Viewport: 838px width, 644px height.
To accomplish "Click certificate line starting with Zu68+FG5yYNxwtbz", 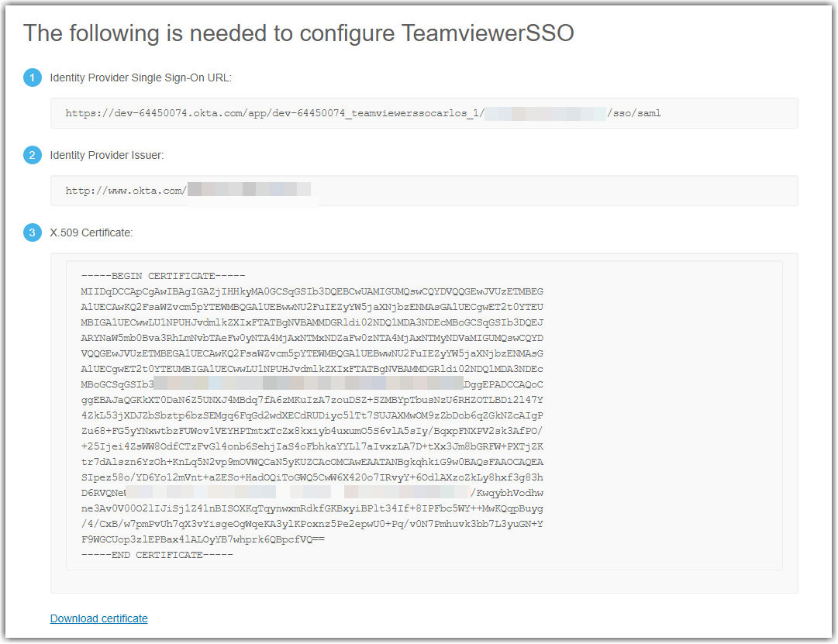I will 312,431.
